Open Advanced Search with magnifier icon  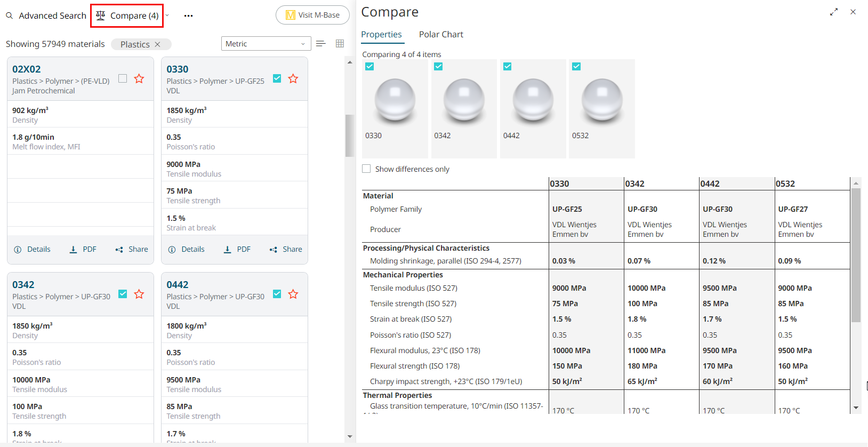coord(46,15)
